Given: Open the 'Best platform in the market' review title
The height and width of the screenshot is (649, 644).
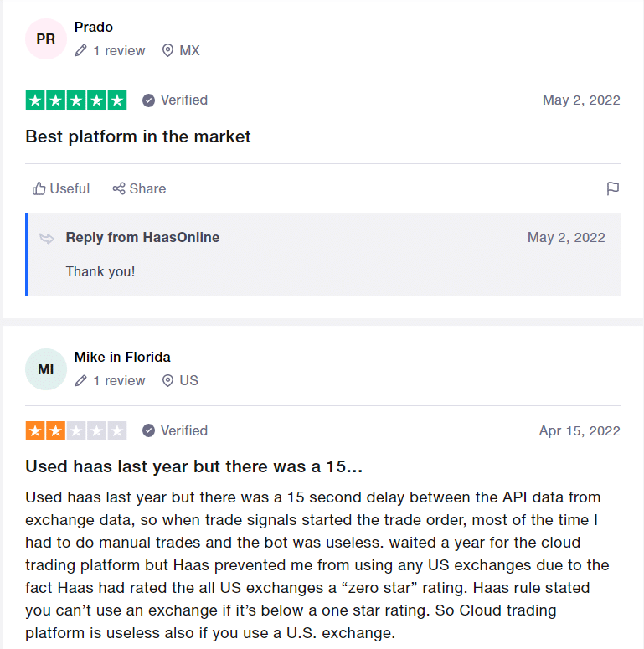Looking at the screenshot, I should 138,136.
